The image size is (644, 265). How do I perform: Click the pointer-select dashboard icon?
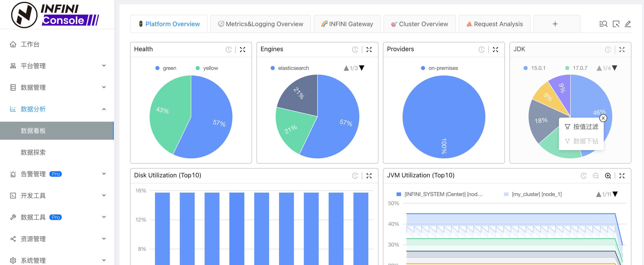(x=616, y=24)
